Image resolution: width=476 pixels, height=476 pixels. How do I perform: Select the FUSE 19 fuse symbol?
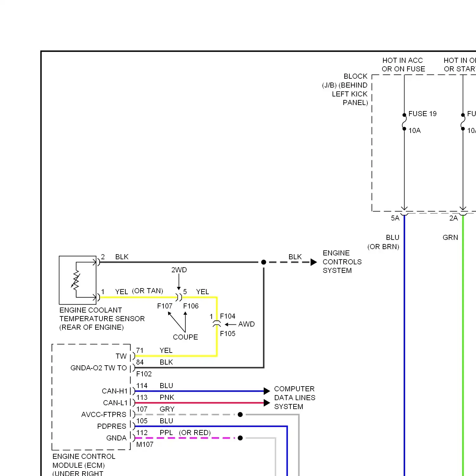coord(404,122)
